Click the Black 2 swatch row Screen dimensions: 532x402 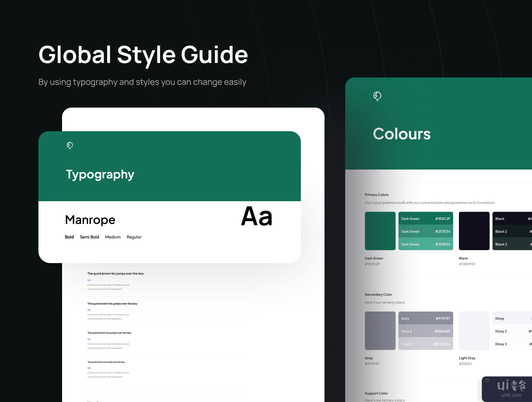pos(512,231)
